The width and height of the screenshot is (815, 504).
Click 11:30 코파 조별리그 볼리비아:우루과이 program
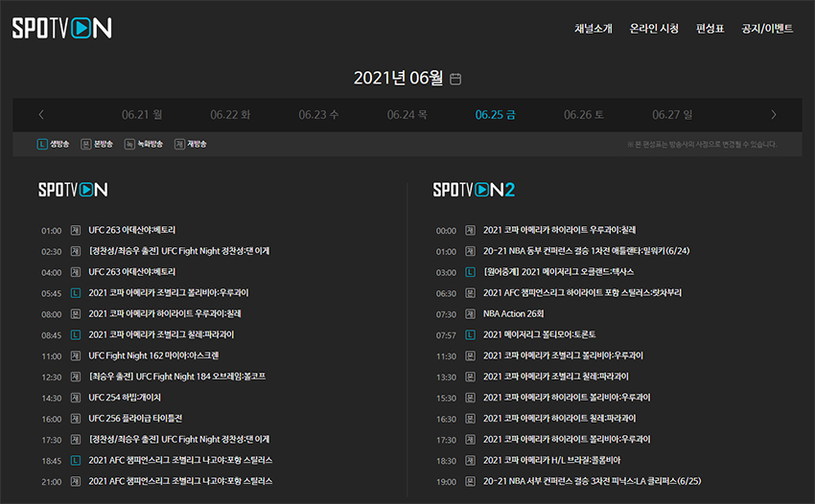point(563,355)
